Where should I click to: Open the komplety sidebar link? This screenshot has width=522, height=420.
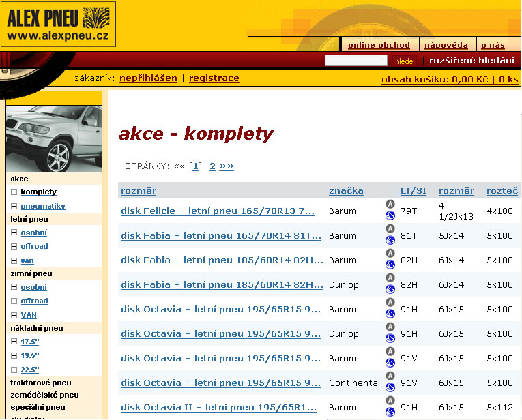[39, 192]
